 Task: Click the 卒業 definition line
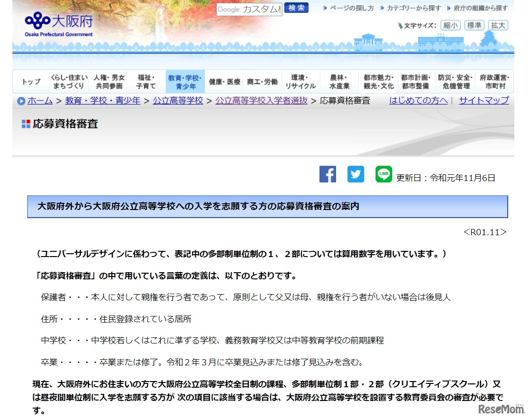point(203,362)
